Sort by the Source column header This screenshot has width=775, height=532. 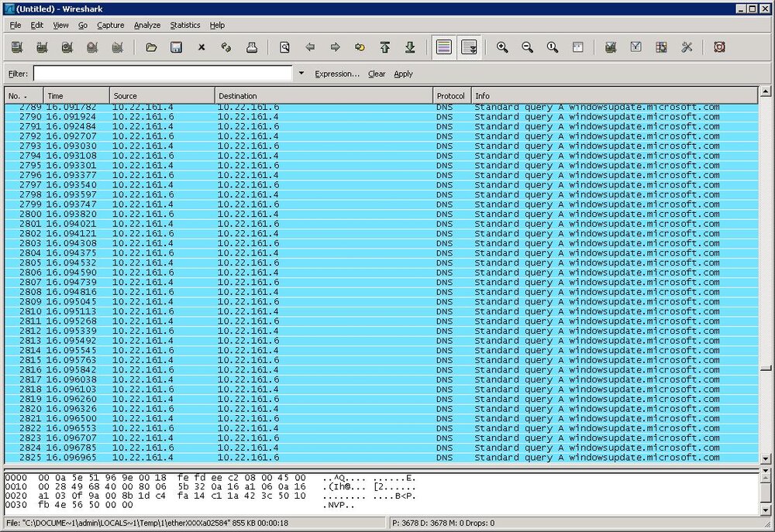point(162,96)
